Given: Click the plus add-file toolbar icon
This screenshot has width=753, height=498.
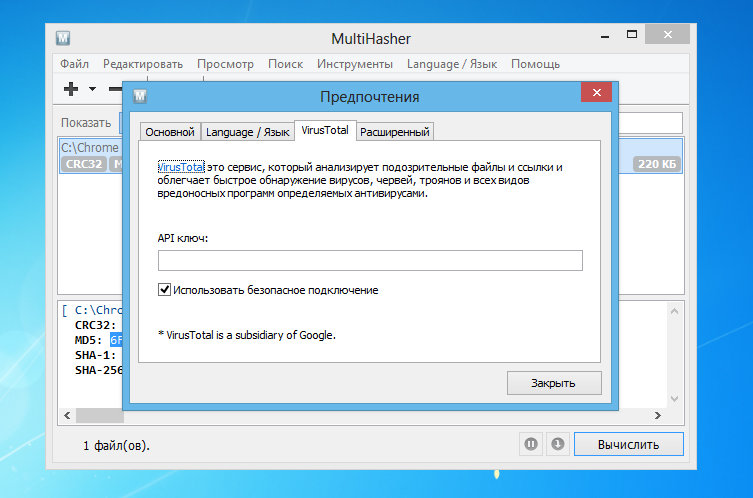Looking at the screenshot, I should [71, 89].
